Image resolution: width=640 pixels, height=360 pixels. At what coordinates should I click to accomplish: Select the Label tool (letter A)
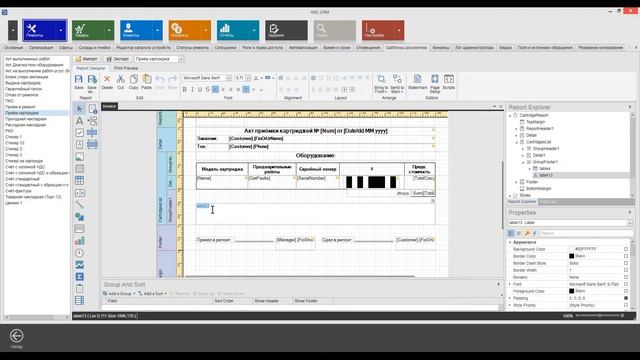pos(80,120)
